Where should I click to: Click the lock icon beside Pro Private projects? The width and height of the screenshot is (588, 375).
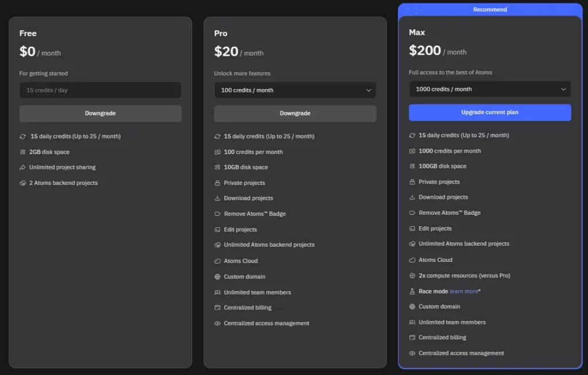coord(217,183)
